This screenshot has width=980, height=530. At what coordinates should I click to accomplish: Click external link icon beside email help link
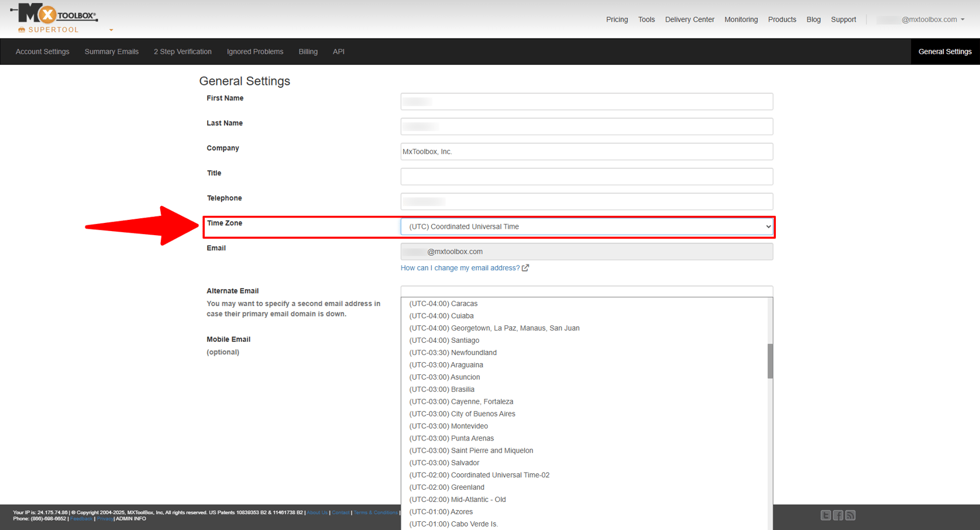click(525, 268)
